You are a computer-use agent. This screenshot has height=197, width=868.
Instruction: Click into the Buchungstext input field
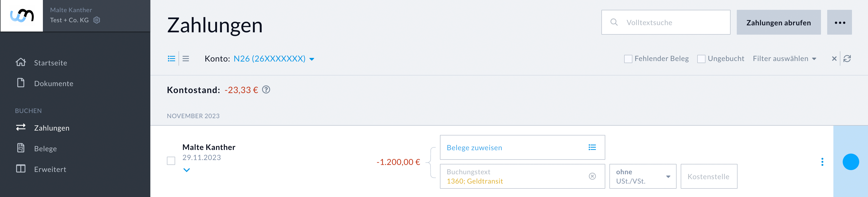tap(506, 176)
